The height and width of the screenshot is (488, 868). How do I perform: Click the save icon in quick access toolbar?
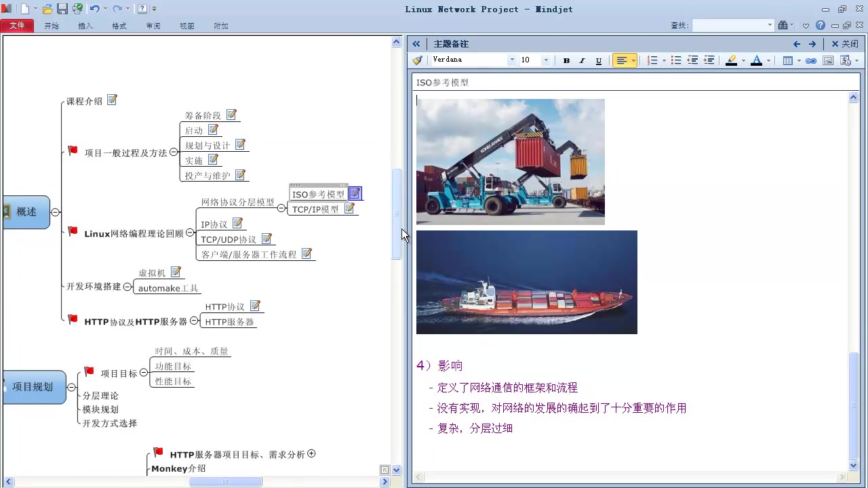click(62, 9)
